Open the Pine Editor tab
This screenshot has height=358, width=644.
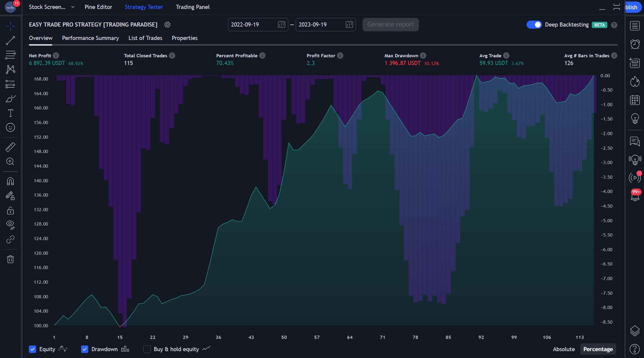point(98,7)
